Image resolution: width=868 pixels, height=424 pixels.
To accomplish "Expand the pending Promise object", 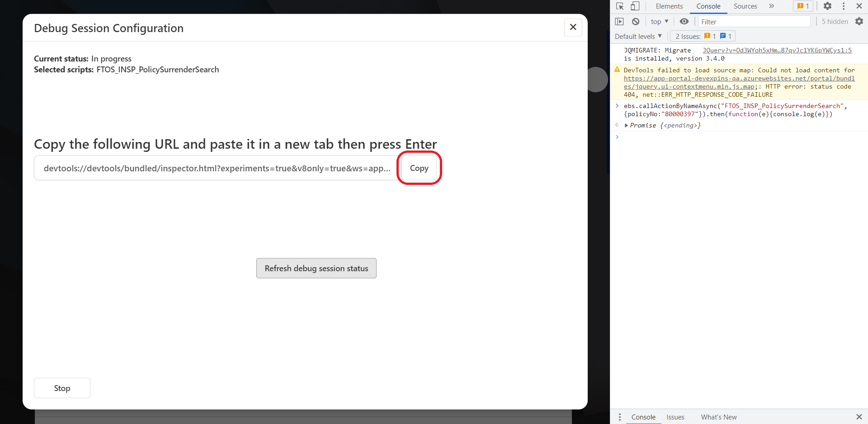I will pos(626,126).
